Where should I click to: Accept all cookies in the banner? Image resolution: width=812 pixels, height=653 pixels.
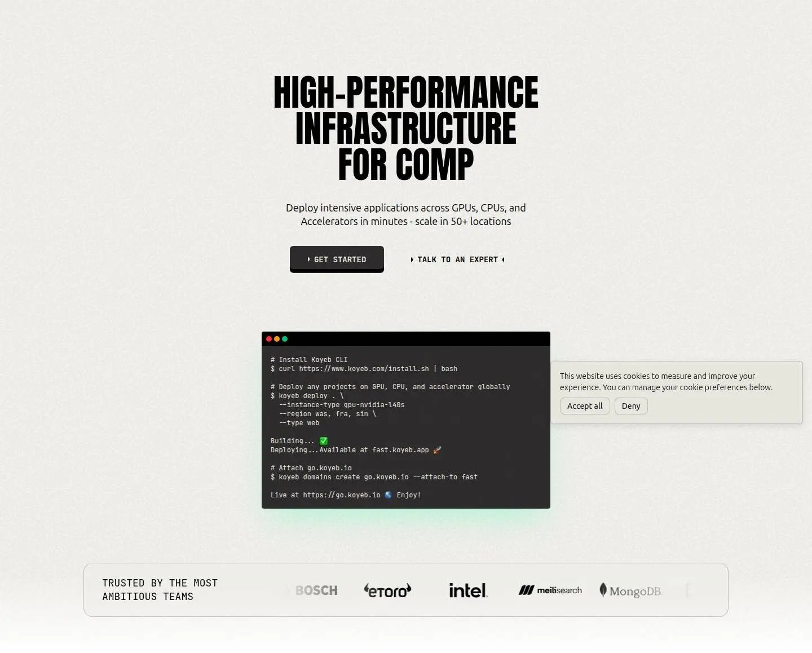coord(585,406)
